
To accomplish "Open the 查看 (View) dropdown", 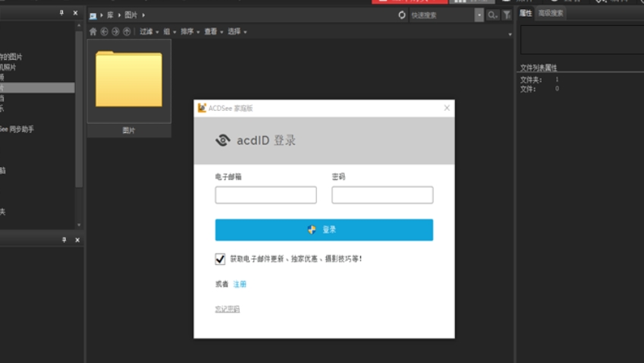I will tap(214, 32).
